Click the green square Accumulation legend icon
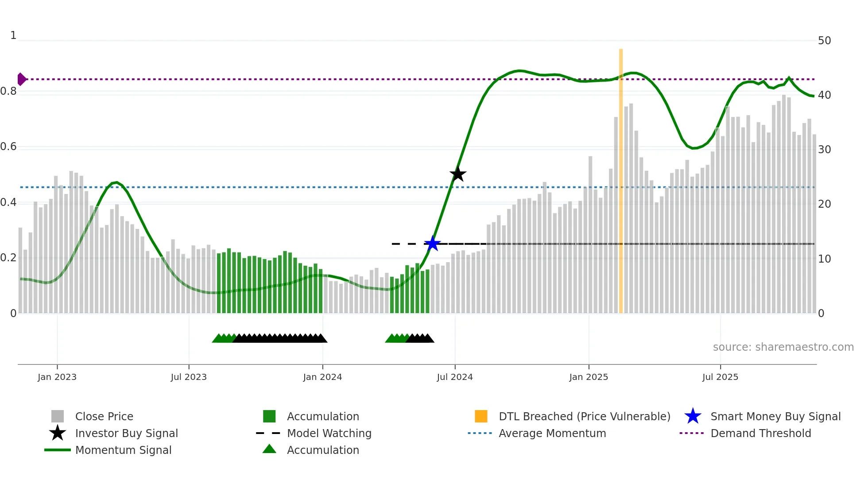 coord(269,416)
